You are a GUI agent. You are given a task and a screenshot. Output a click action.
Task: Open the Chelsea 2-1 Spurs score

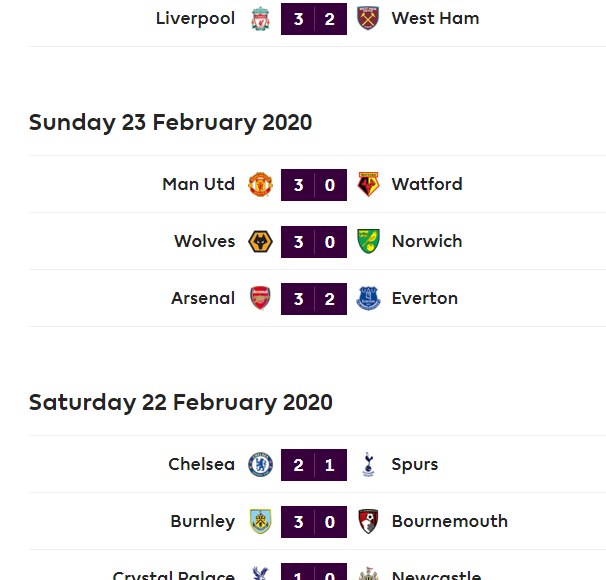click(314, 464)
